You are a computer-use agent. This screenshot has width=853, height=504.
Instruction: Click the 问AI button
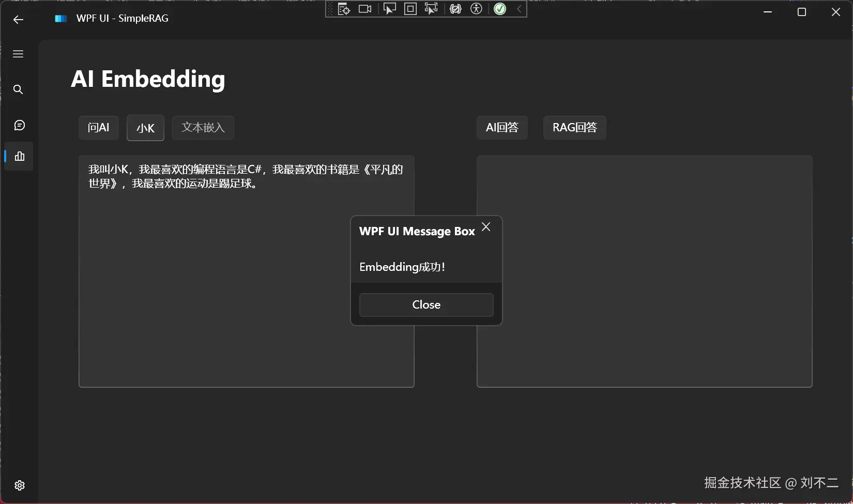click(x=99, y=128)
